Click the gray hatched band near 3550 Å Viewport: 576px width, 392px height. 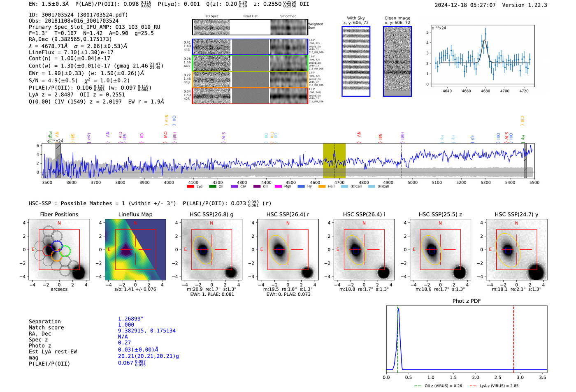point(58,161)
